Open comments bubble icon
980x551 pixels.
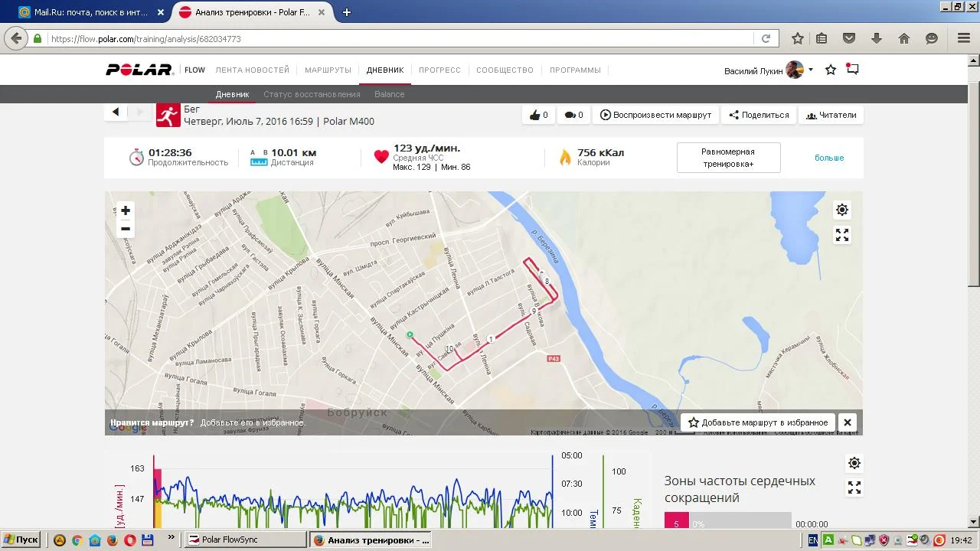573,115
